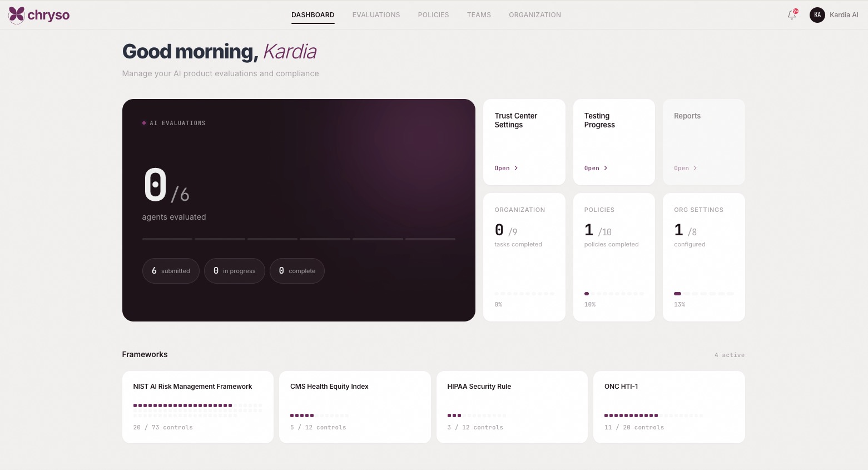Open the Policies tab
The width and height of the screenshot is (868, 470).
(x=433, y=15)
